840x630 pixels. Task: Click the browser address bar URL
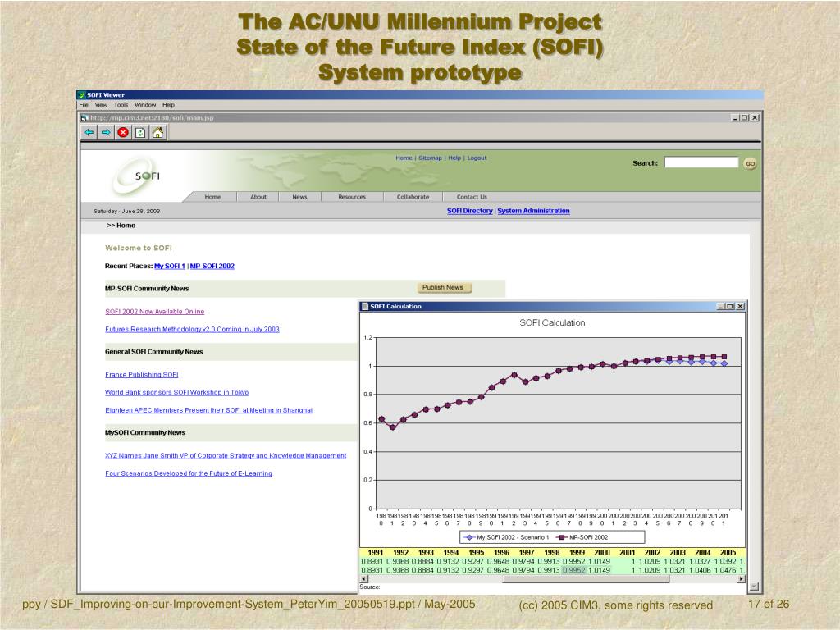point(152,118)
